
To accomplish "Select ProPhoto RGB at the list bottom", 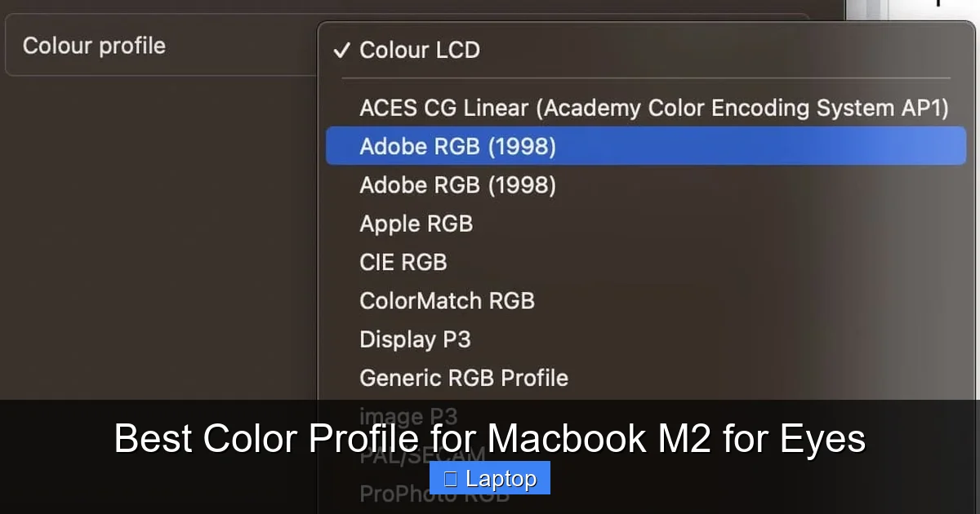I will 433,494.
